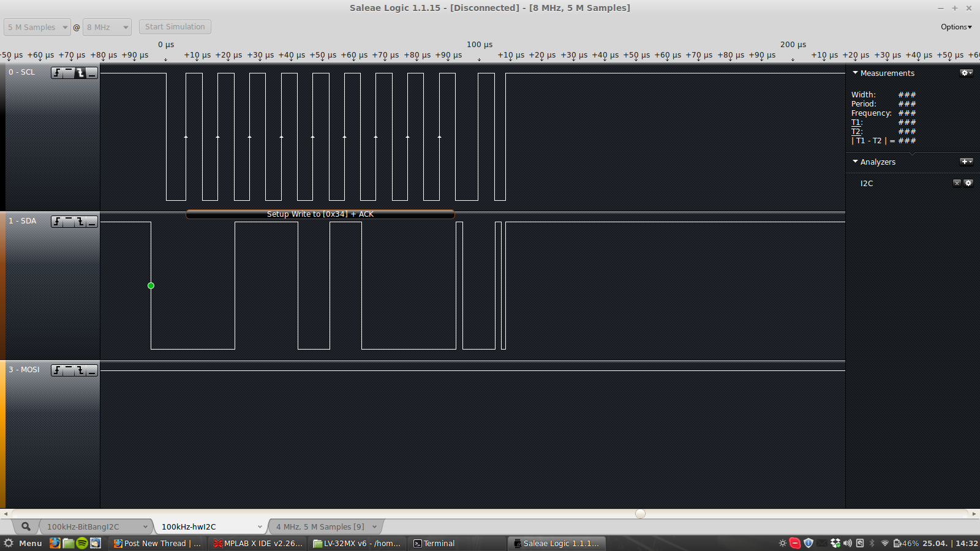Rename the 0 - SCL channel label
980x551 pixels.
(x=22, y=72)
